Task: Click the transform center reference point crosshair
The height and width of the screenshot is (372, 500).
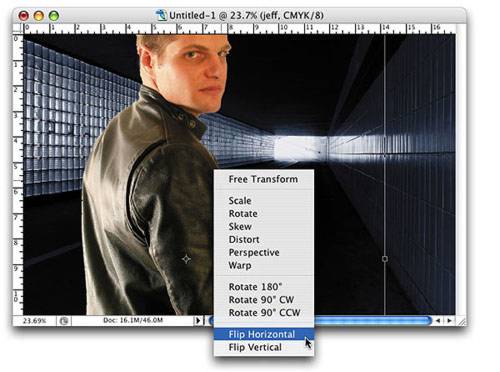Action: 186,259
